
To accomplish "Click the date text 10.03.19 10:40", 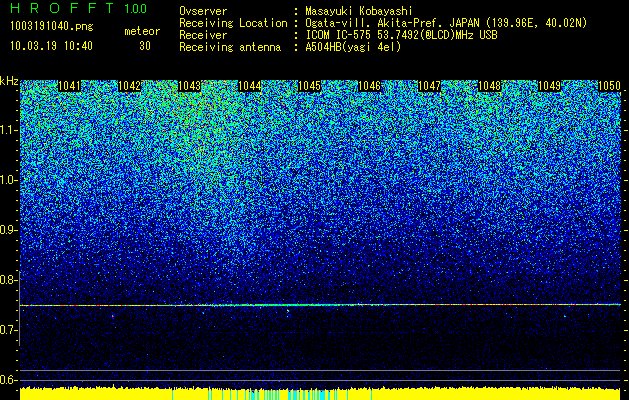I will tap(51, 46).
